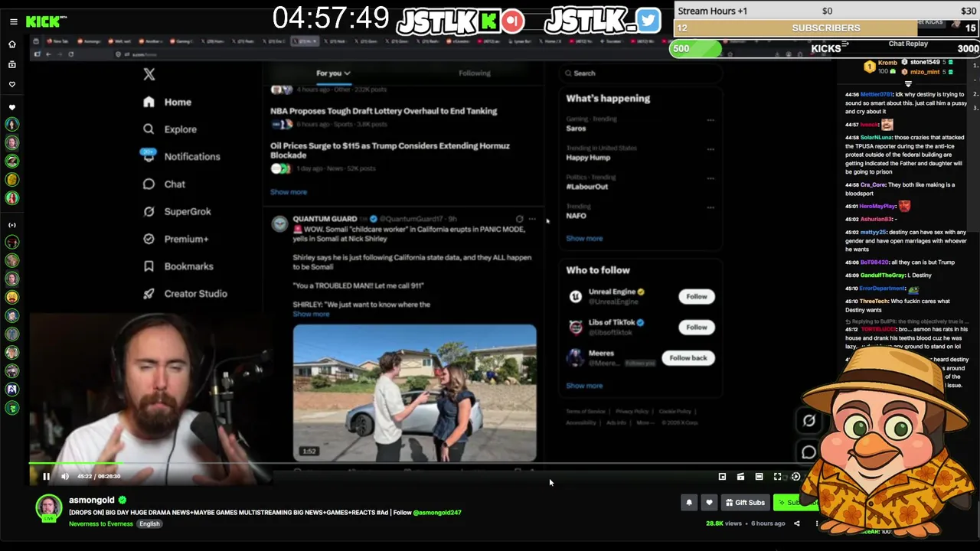Focus the X Search field

(x=640, y=73)
